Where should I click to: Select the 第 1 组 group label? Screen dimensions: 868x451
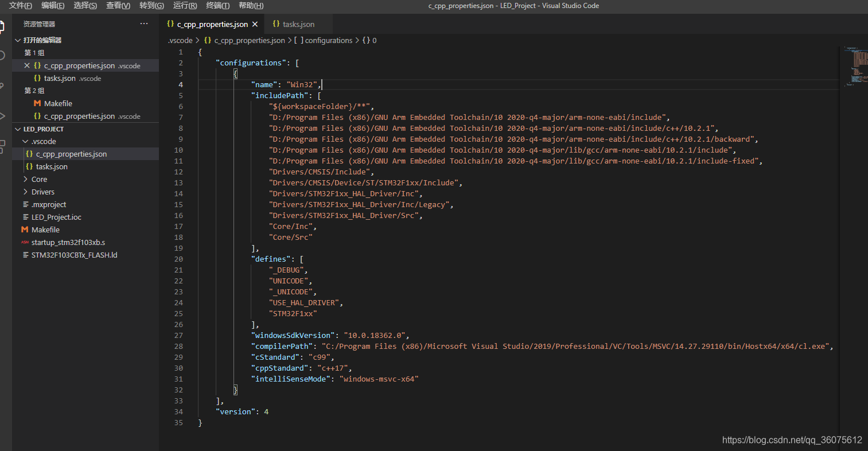(x=34, y=53)
